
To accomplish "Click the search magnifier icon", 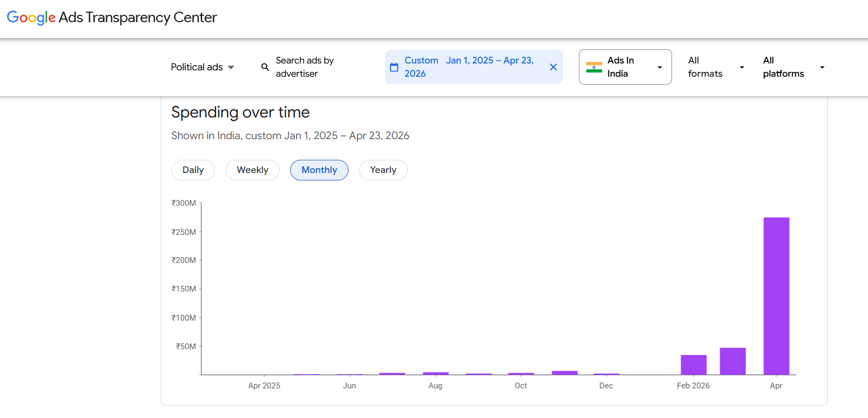I will click(x=265, y=67).
